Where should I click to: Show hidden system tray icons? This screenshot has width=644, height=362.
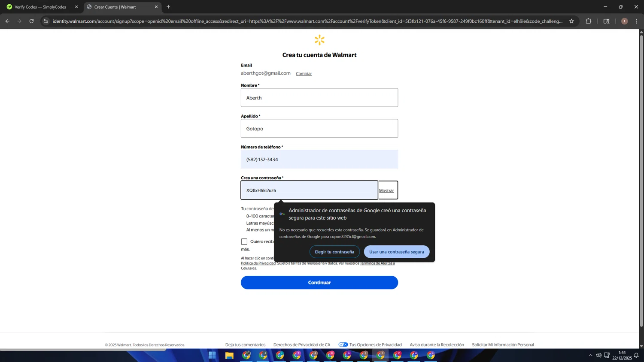[590, 355]
